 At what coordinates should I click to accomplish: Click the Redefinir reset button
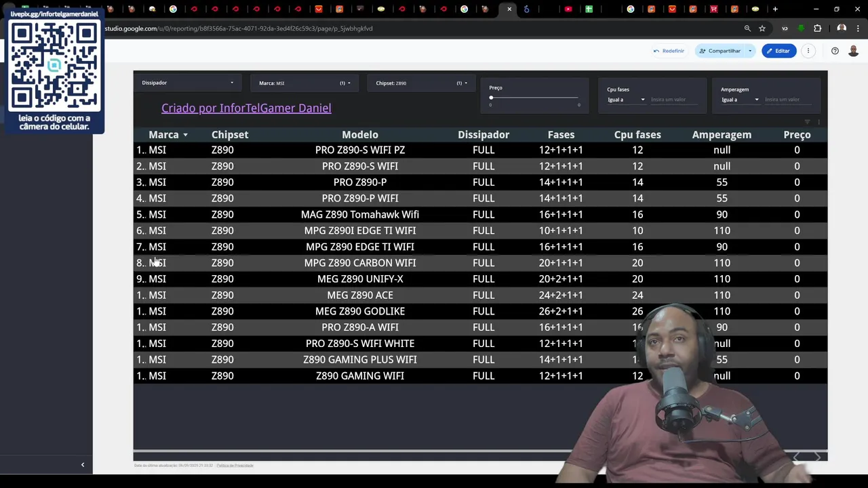tap(669, 51)
